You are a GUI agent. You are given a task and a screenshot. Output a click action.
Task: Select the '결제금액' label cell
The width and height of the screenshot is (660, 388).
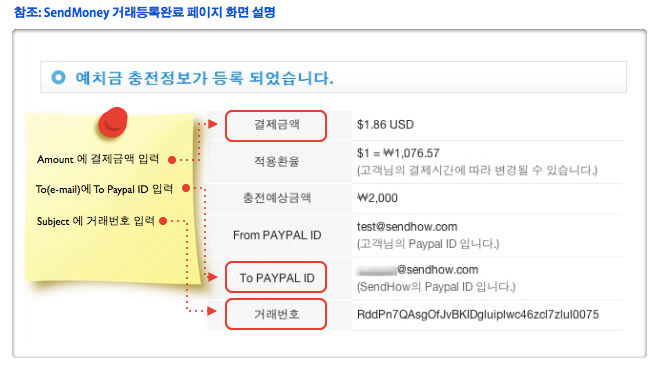tap(276, 125)
